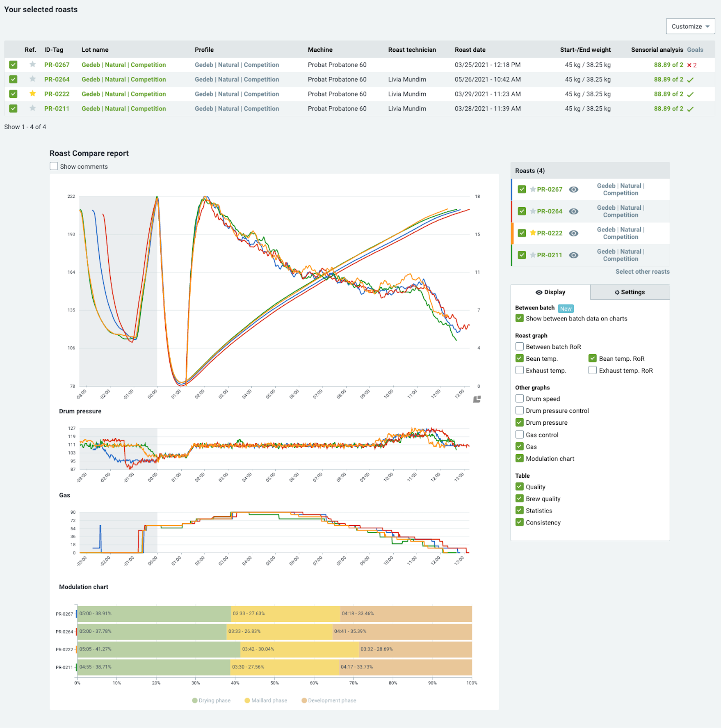The image size is (721, 728).
Task: Click PR-0264 development bar 04:41 - 35.39%
Action: [x=402, y=631]
